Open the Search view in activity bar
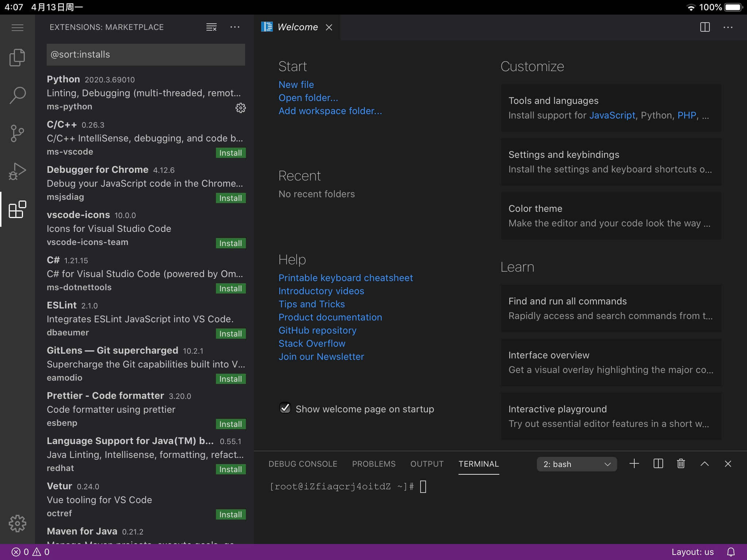Screen dimensions: 747x560 (x=17, y=96)
